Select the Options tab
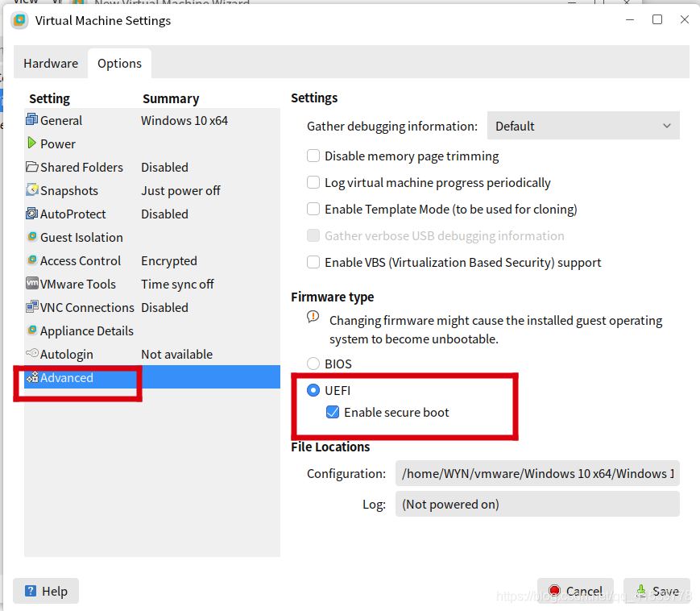Image resolution: width=700 pixels, height=611 pixels. pos(120,64)
